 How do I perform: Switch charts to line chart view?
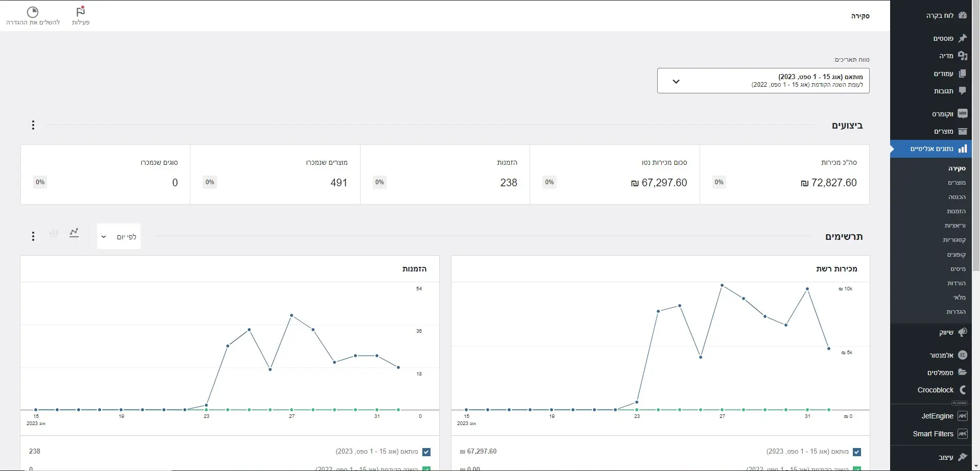pyautogui.click(x=75, y=233)
